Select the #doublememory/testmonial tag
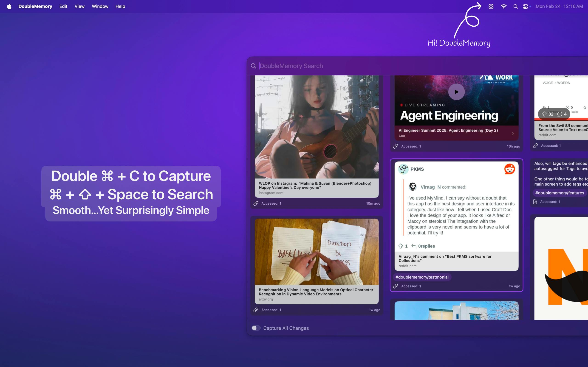Screen dimensions: 588x367 point(422,277)
